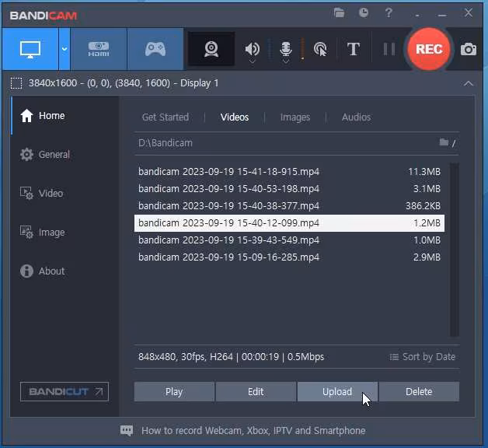Select bandicam 2023-09-19 15-40-53-198.mp4
The height and width of the screenshot is (448, 488).
point(289,189)
